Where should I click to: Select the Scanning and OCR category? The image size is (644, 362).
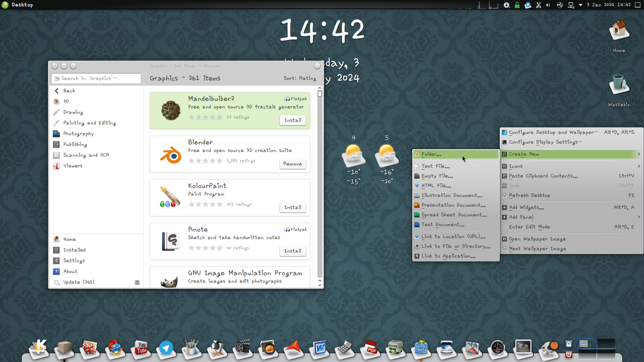pyautogui.click(x=97, y=155)
